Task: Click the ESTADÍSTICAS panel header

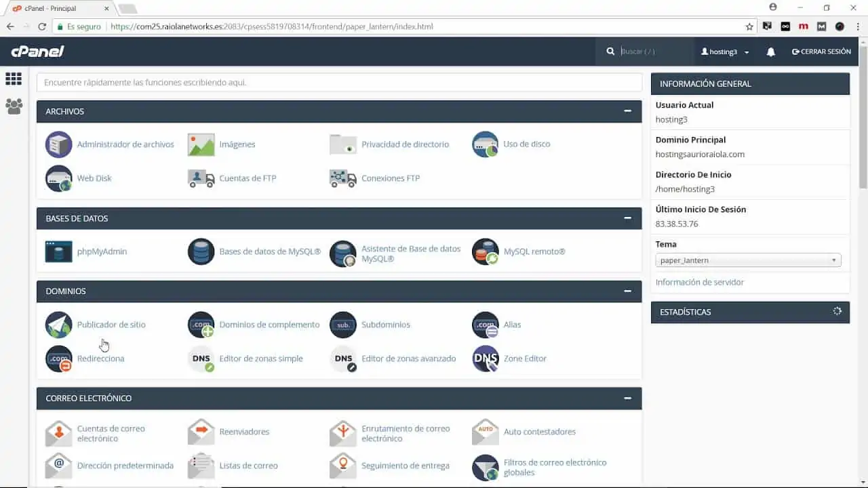Action: coord(750,312)
